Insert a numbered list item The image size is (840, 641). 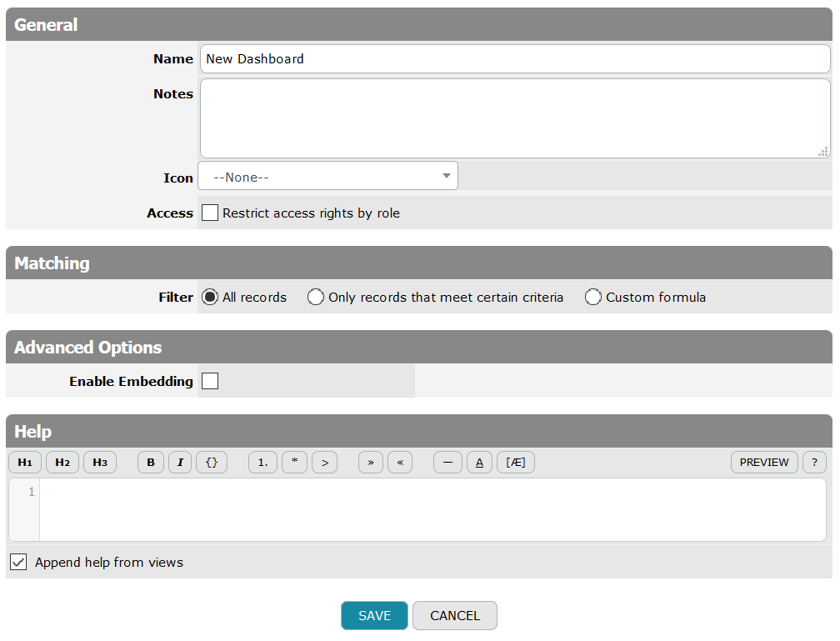coord(262,463)
